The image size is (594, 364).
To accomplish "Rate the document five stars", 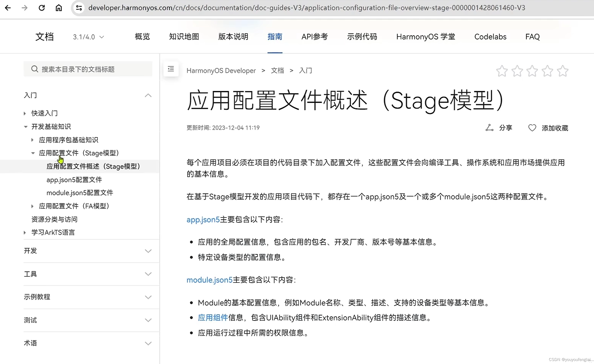I will click(x=563, y=71).
